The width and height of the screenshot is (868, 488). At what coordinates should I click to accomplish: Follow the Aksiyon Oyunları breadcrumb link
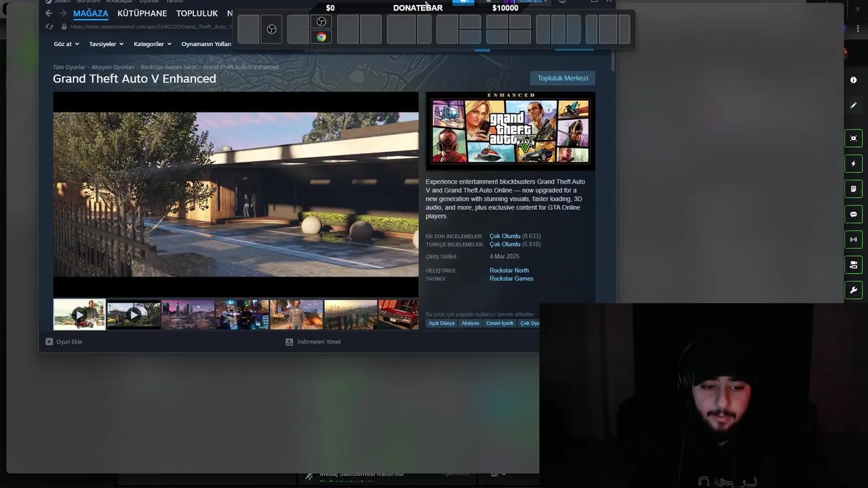[113, 67]
